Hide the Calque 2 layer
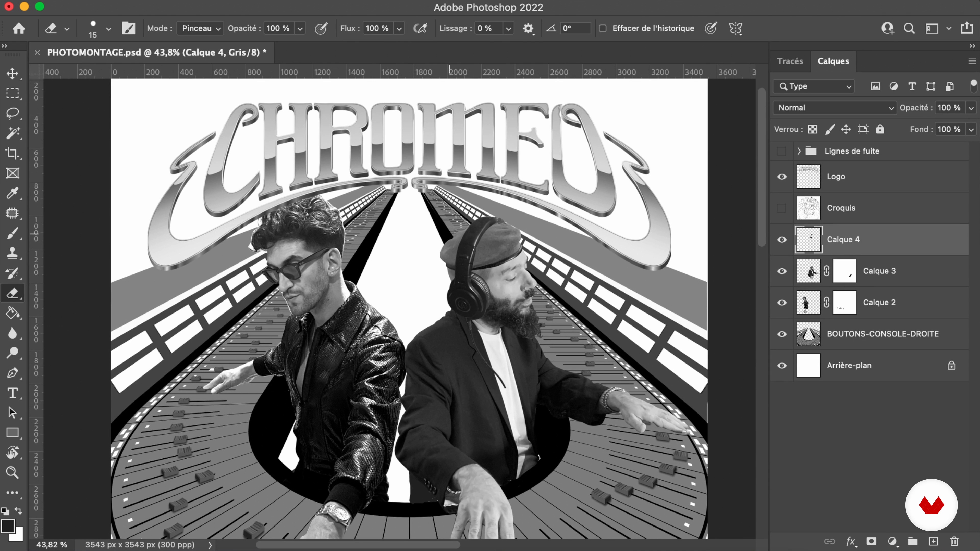The width and height of the screenshot is (980, 551). tap(782, 303)
